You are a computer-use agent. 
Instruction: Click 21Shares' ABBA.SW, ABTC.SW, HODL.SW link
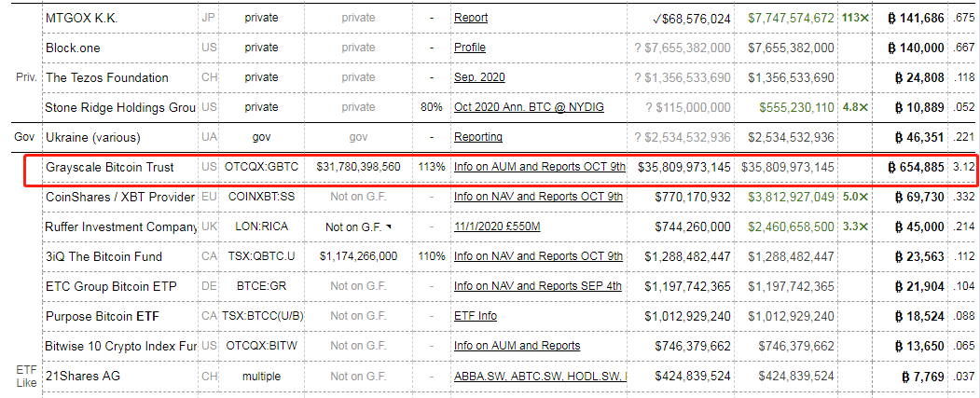[539, 377]
